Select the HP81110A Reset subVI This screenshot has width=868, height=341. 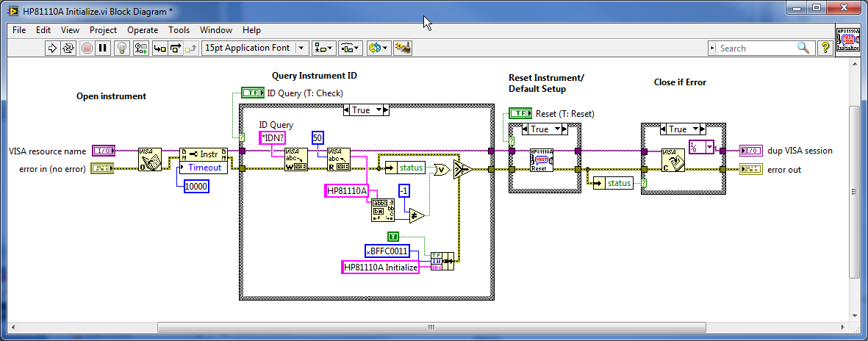coord(542,160)
